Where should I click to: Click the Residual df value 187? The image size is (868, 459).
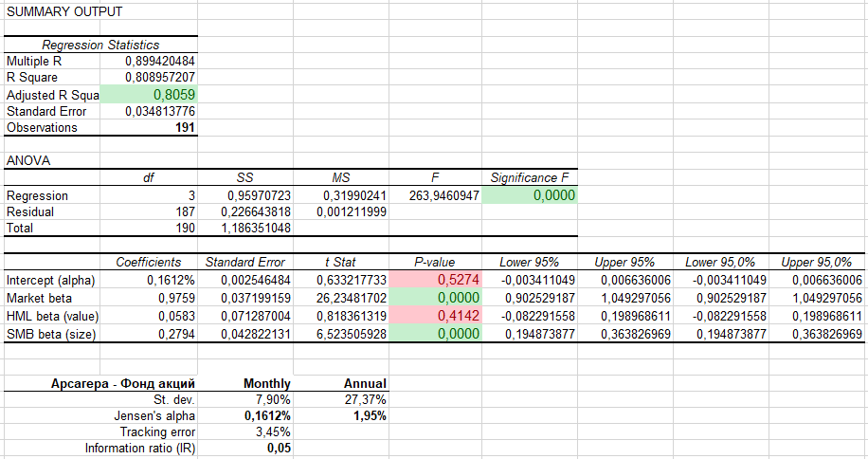pos(185,211)
